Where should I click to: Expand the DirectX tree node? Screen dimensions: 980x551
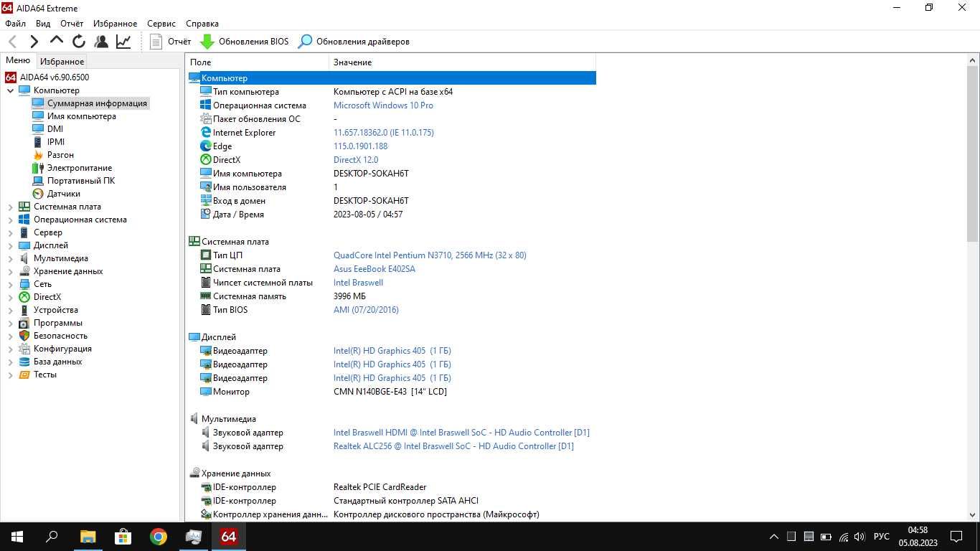(x=11, y=297)
